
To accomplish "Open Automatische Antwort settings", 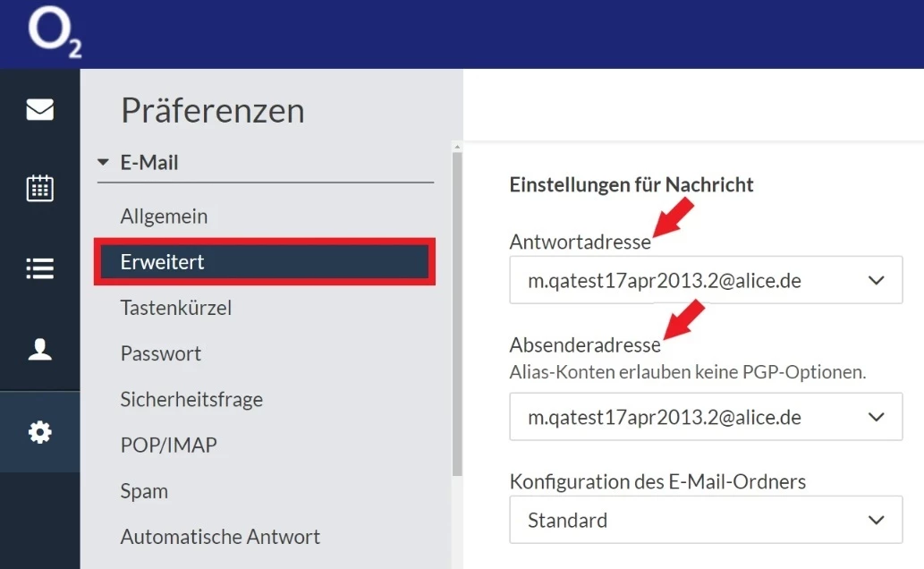I will point(220,537).
